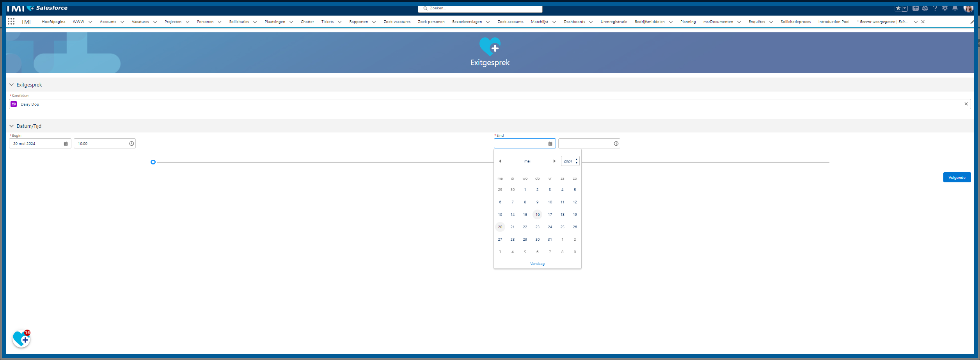Expand the Sollicitaties menu chevron
This screenshot has height=360, width=980.
255,22
